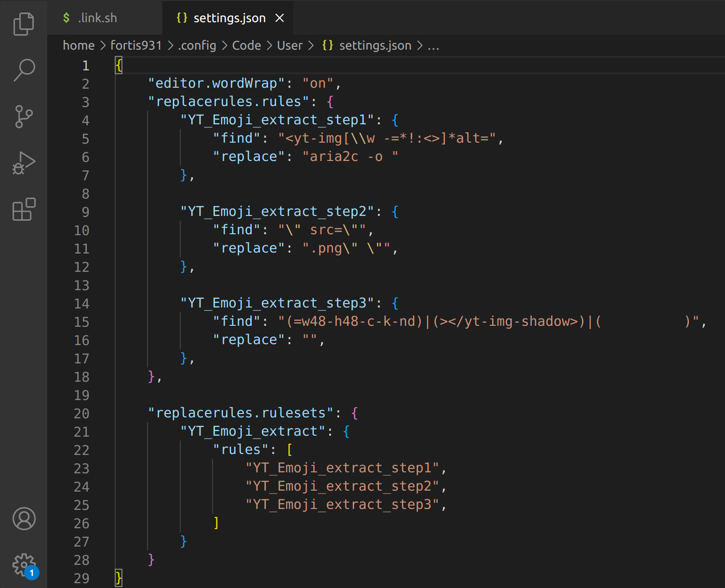Open the Source Control view
Viewport: 725px width, 588px height.
[24, 117]
